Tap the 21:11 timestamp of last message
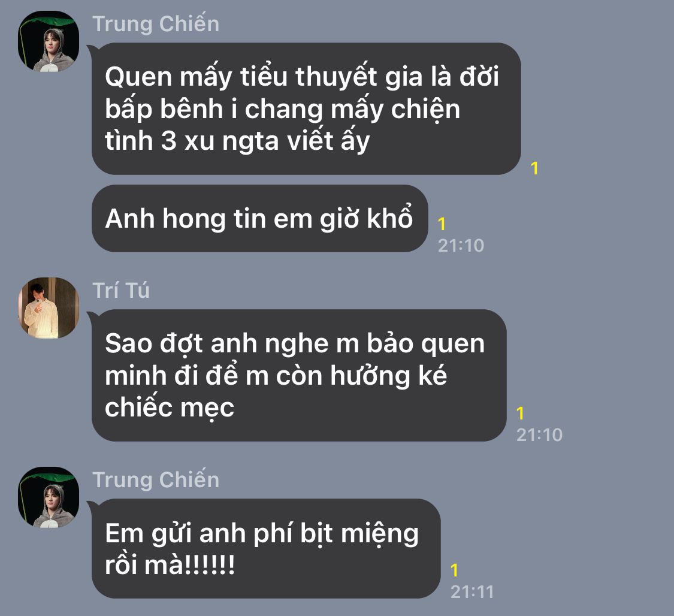 click(472, 592)
